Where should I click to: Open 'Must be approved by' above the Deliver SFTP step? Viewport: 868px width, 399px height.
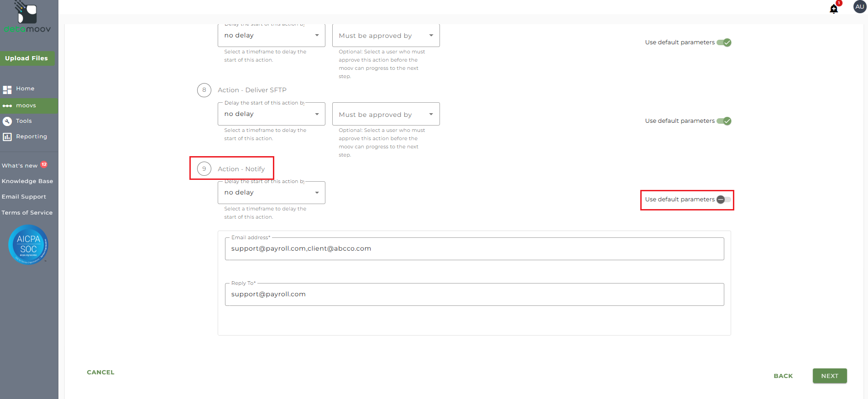pos(386,35)
